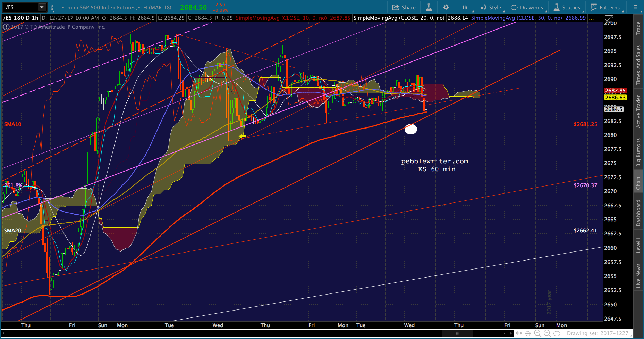Click the 2684.5 price axis tag
Screen dimensions: 644x339
pos(614,109)
